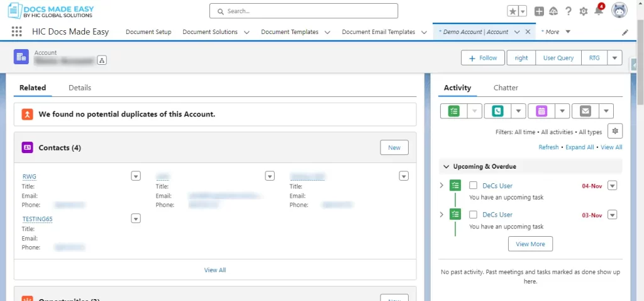Click View All under Contacts
Image resolution: width=644 pixels, height=301 pixels.
tap(215, 270)
